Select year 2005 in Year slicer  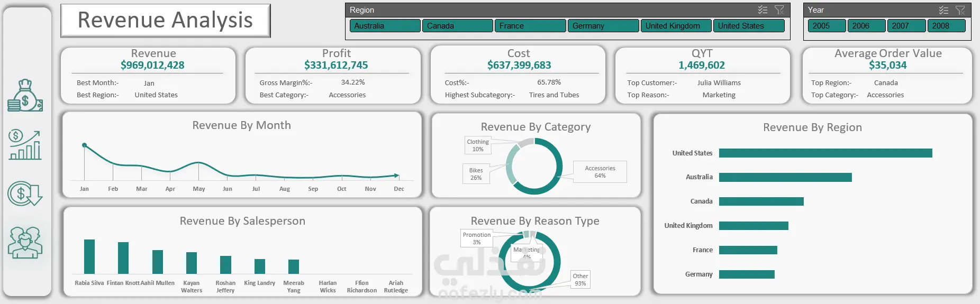click(827, 26)
